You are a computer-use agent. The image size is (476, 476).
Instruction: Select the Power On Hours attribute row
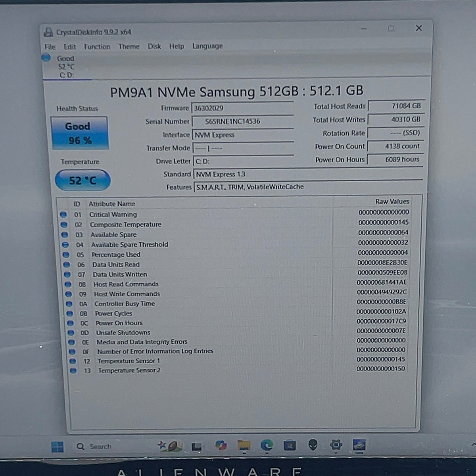[237, 322]
